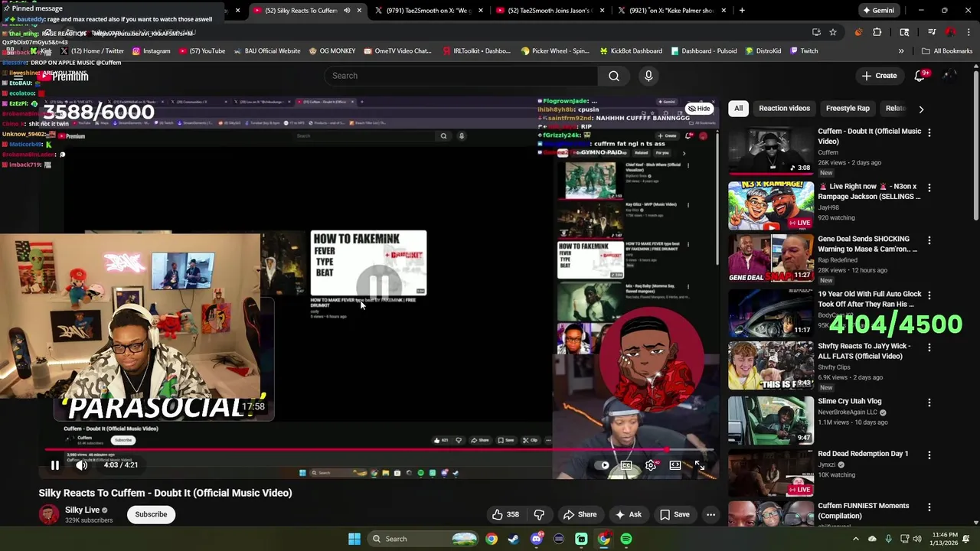Open the KickBot Dashboard bookmark
980x551 pixels.
tap(631, 51)
